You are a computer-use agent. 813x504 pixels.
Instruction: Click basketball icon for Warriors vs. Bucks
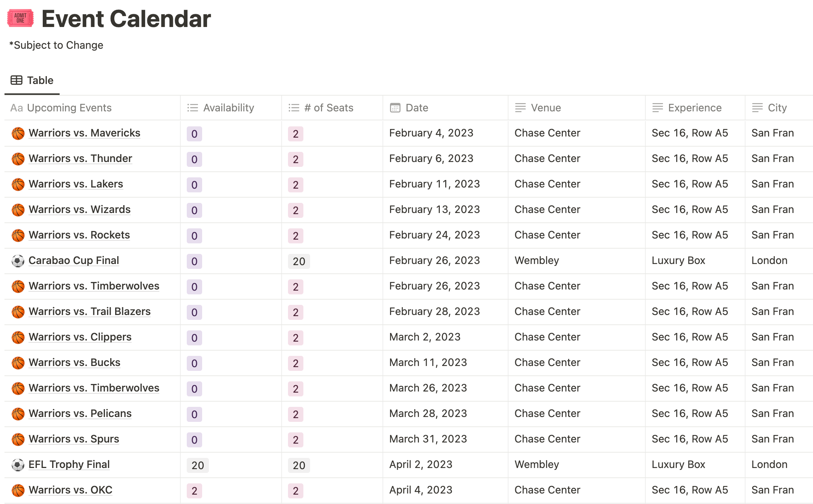coord(18,363)
